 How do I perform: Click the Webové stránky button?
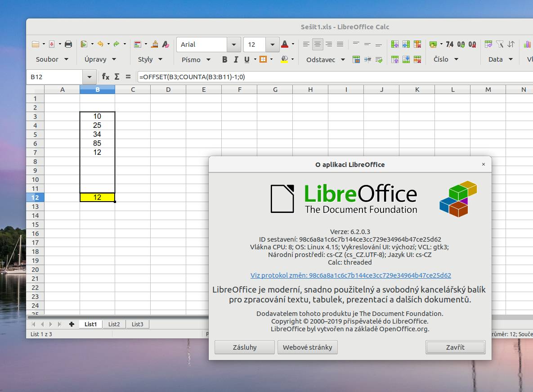coord(308,347)
